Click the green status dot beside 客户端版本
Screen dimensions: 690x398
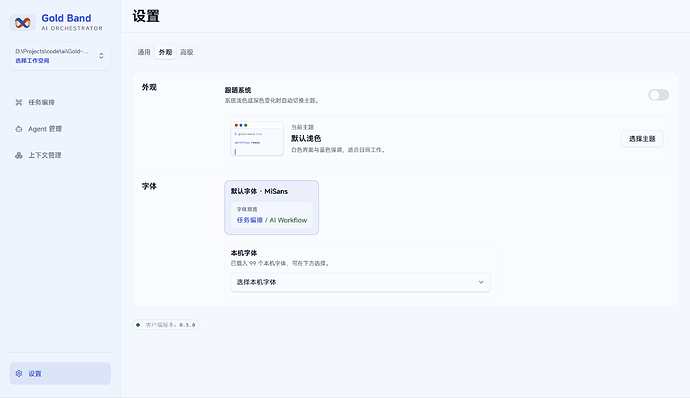coord(138,325)
